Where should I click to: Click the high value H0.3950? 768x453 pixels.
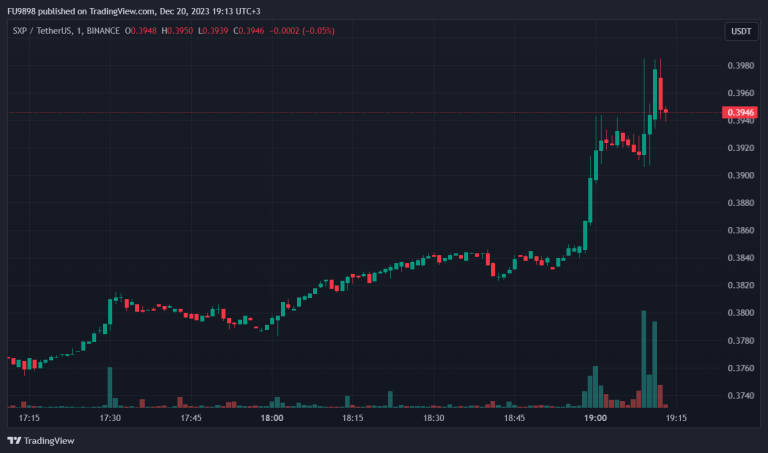183,31
